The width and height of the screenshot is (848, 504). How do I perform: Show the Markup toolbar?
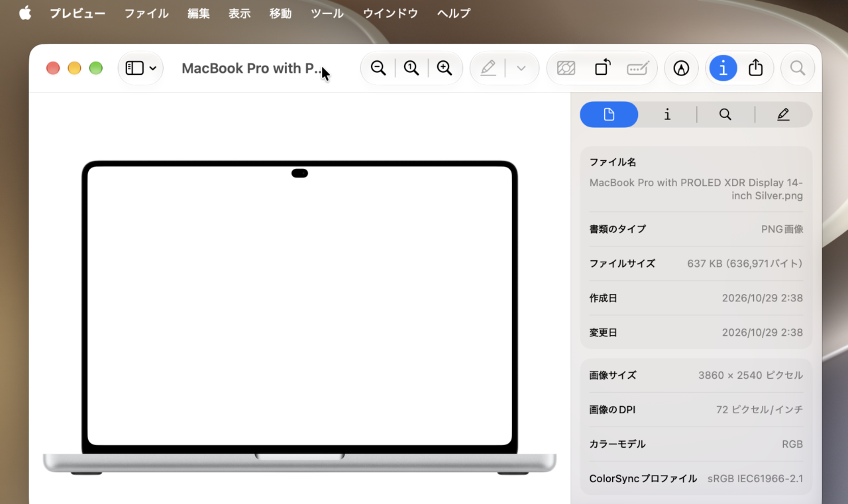pos(681,68)
